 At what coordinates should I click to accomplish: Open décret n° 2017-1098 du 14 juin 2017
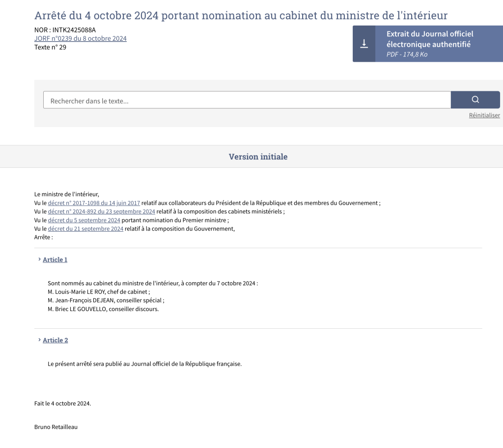pos(94,203)
